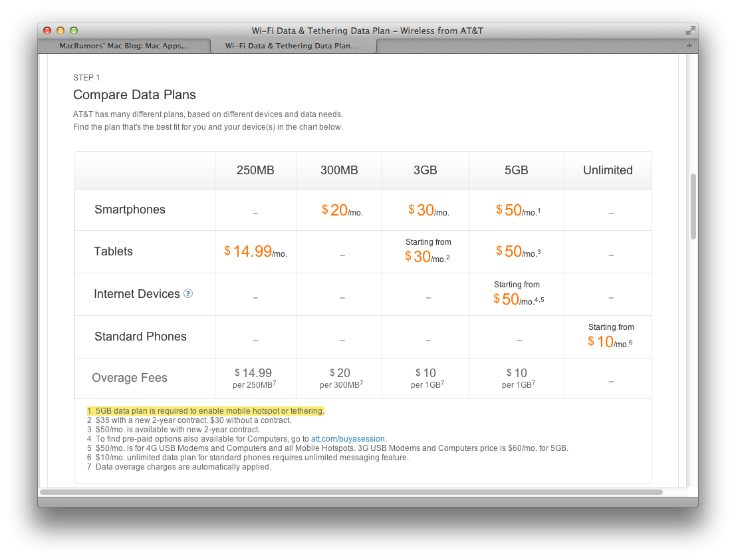736x560 pixels.
Task: Click the $20/mo. smartphone 300MB price
Action: click(x=342, y=210)
